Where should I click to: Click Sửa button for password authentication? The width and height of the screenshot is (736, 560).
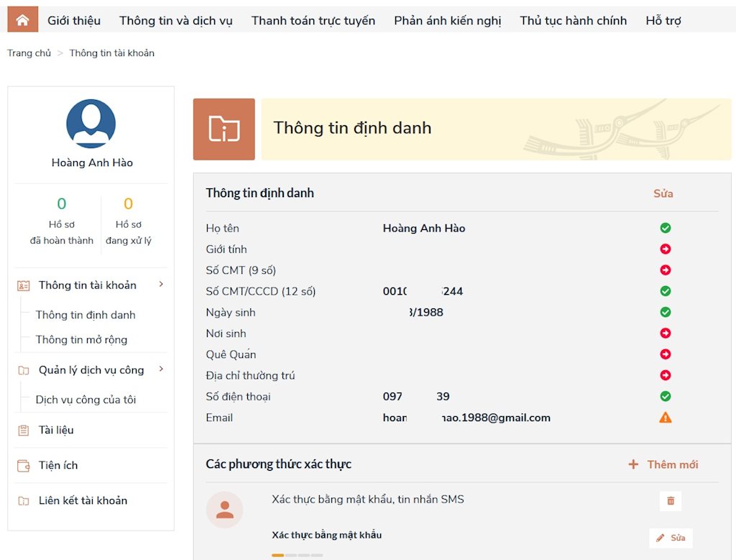[x=671, y=538]
